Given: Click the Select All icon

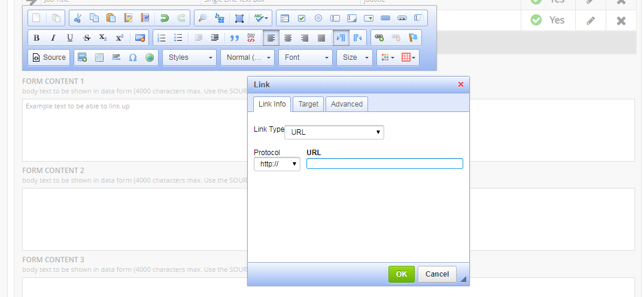Looking at the screenshot, I should click(x=239, y=18).
